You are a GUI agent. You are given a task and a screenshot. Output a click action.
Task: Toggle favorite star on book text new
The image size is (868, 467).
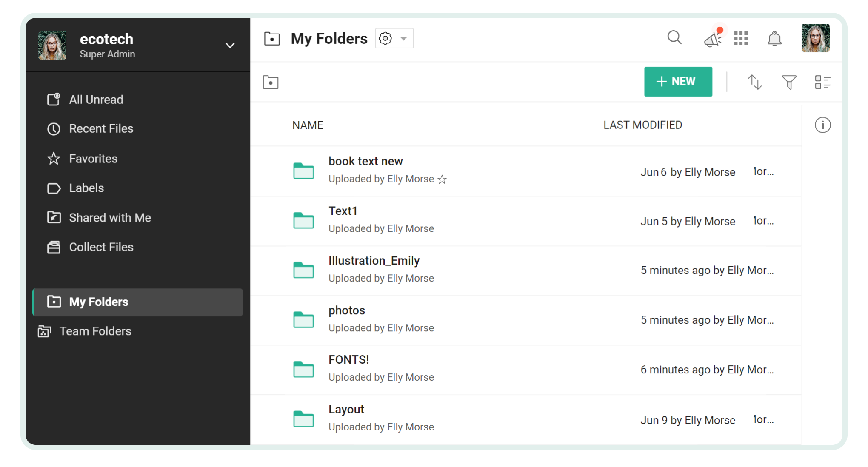(442, 179)
